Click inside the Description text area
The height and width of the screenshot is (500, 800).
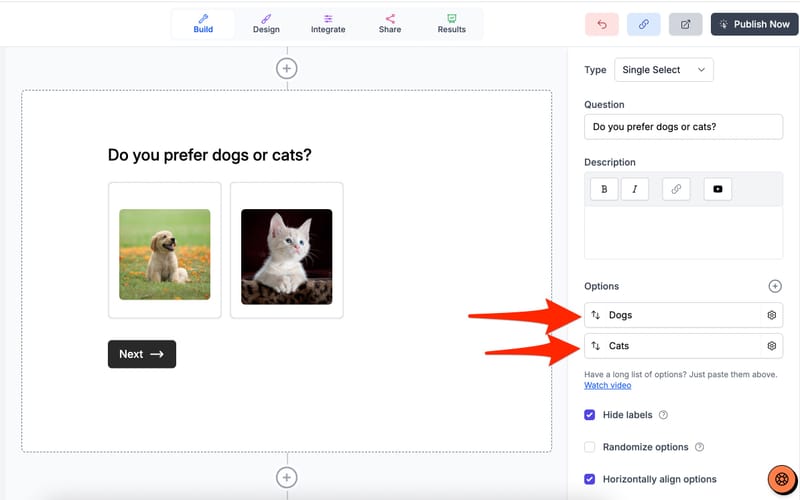click(x=683, y=233)
